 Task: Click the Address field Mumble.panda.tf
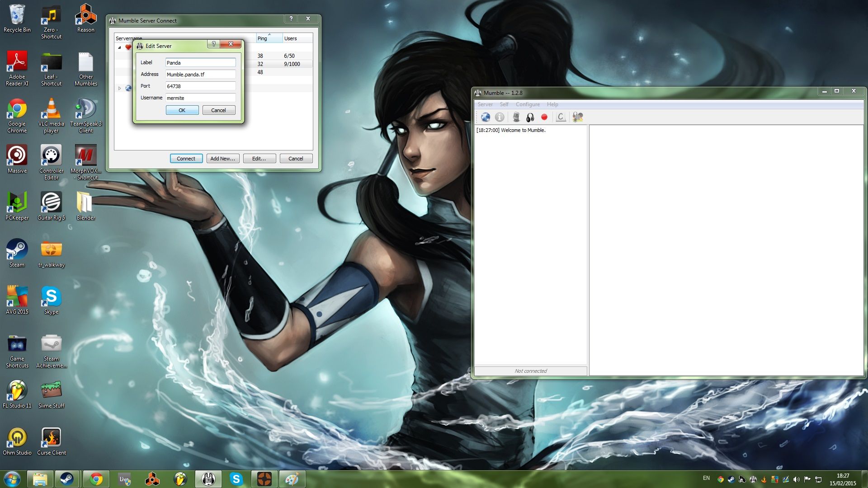pos(200,75)
